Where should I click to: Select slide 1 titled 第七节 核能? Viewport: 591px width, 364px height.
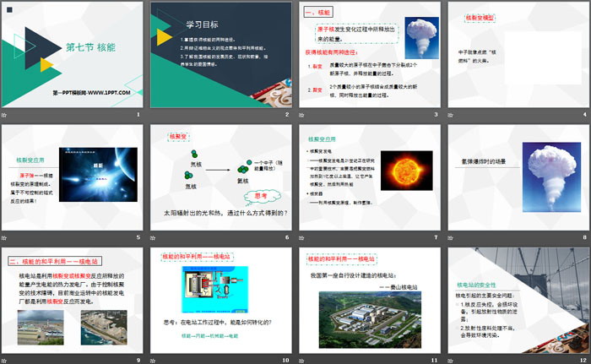[73, 55]
